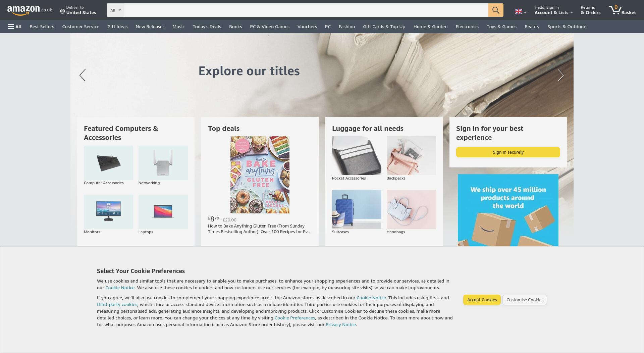644x353 pixels.
Task: Click the orange search magnifier button
Action: [x=495, y=10]
